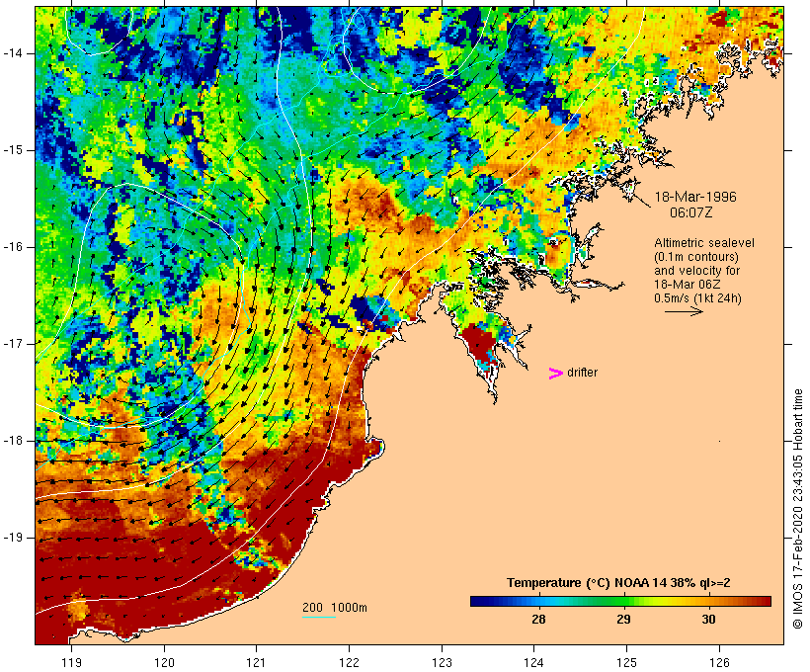Click latitude axis label '-14'
The height and width of the screenshot is (672, 810).
tap(12, 53)
